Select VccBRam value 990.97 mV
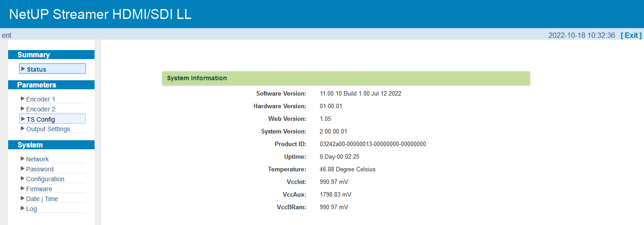The image size is (644, 225). pos(334,207)
